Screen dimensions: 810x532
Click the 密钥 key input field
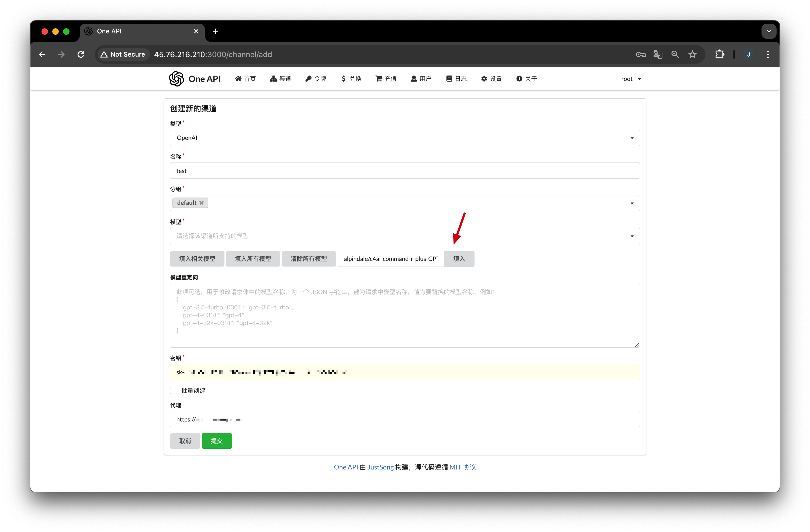click(405, 372)
